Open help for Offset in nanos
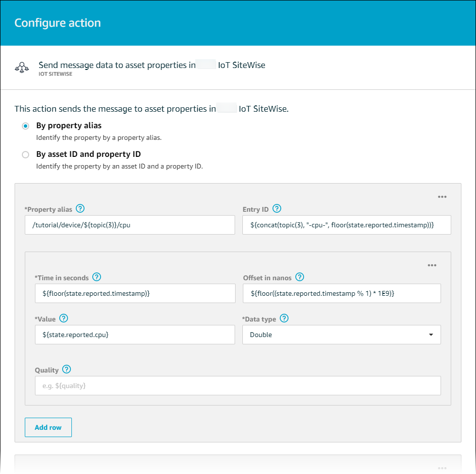Screen dimensions: 476x474 (300, 277)
